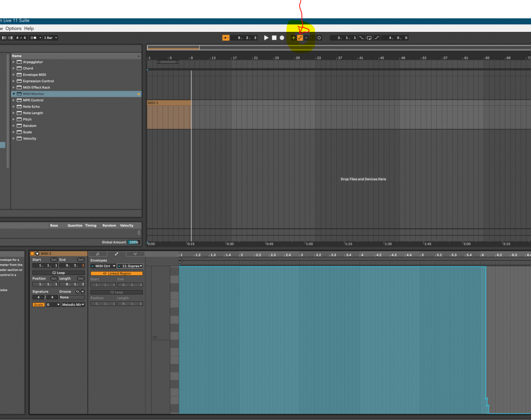Viewport: 531px width, 420px height.
Task: Open the Groove chooser showing None
Action: coord(72,297)
